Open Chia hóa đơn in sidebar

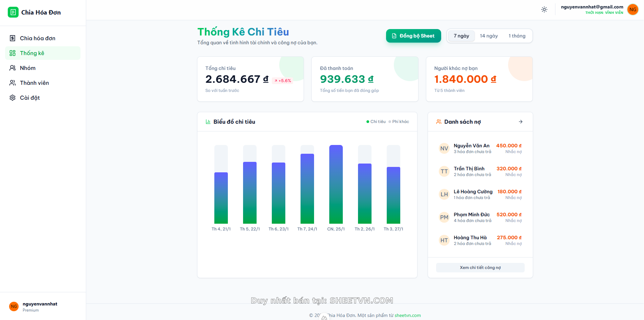tap(38, 38)
